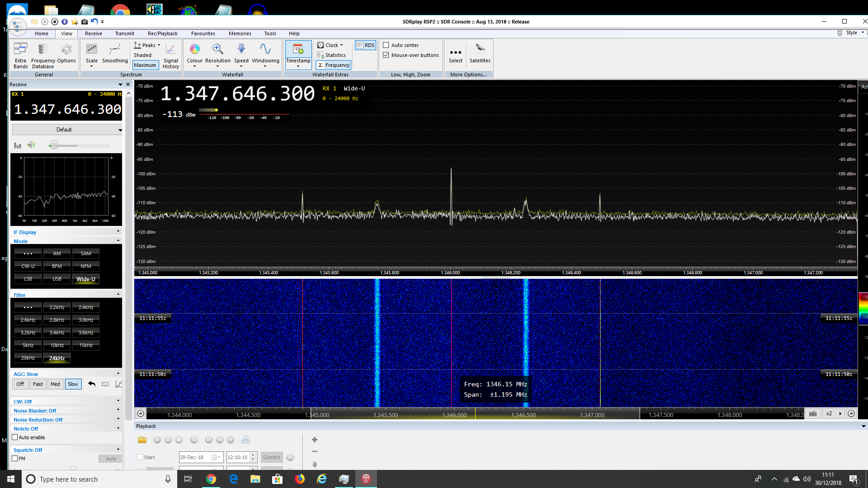Open Waterfall Speed menu
Screen dimensions: 868x488
click(x=241, y=56)
